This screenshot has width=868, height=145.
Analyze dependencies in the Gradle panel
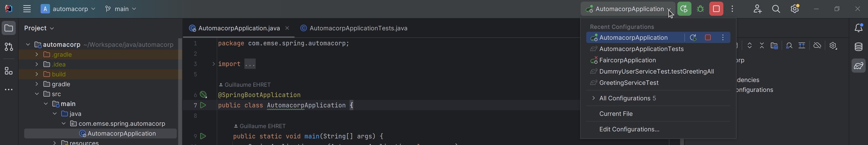[789, 46]
